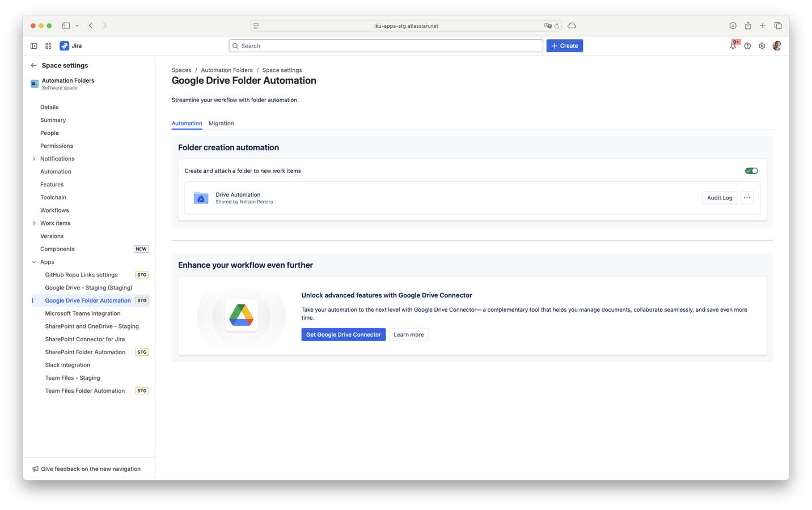Expand the Work items section

tap(34, 223)
